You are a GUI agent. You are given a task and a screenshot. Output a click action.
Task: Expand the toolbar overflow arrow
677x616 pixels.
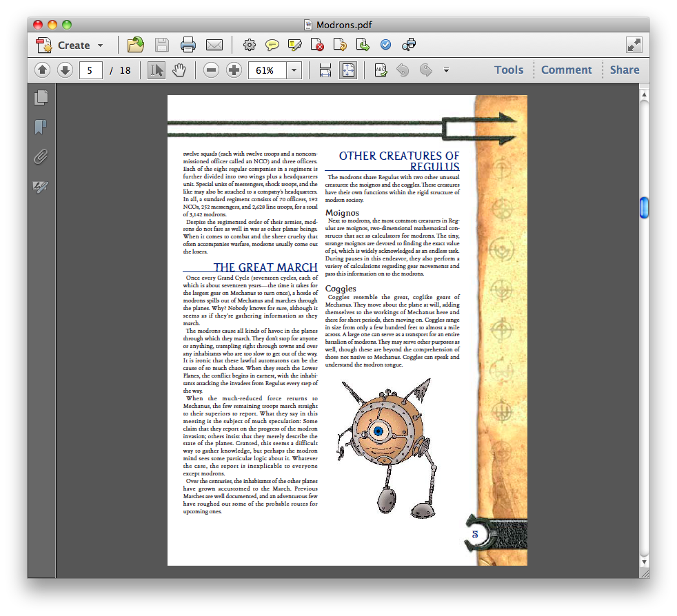point(446,70)
